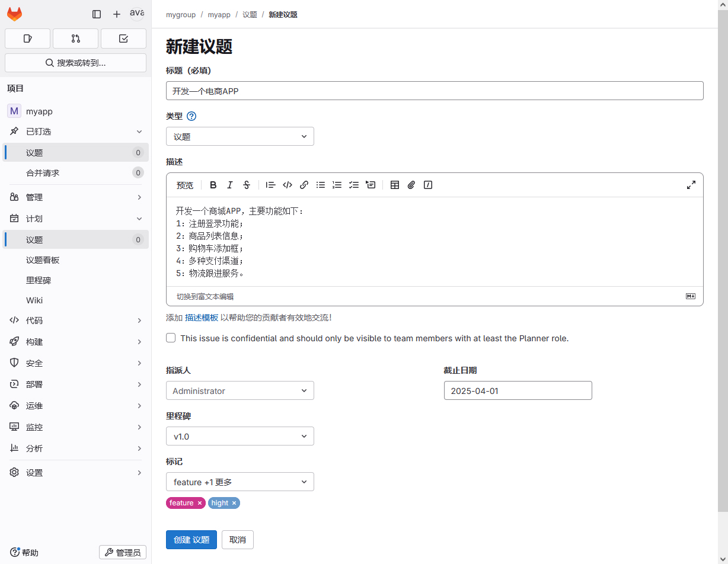The width and height of the screenshot is (728, 564).
Task: Expand editor to full screen
Action: coord(691,185)
